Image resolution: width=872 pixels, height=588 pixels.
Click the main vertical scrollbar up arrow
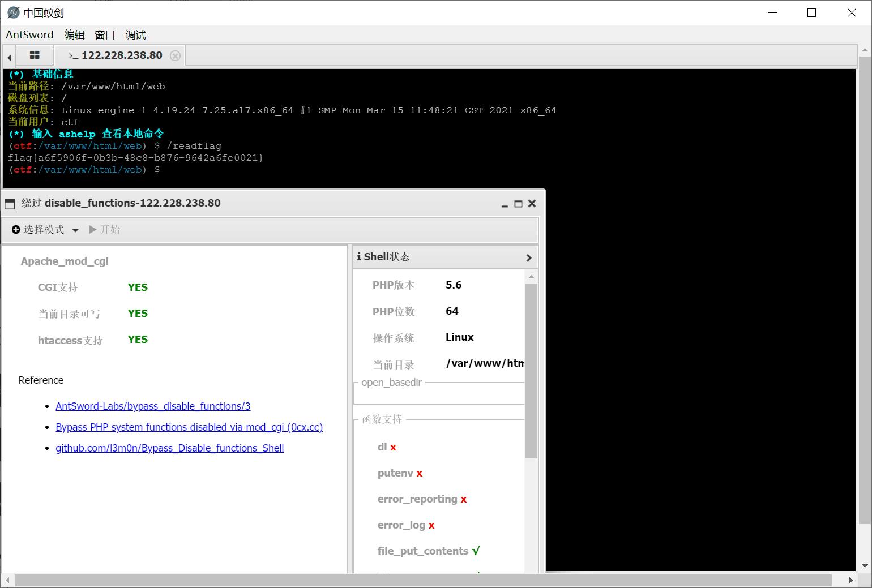click(864, 51)
